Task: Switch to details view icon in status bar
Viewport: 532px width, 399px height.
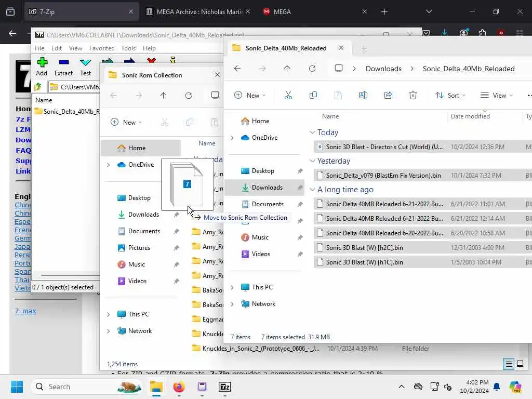Action: point(509,364)
